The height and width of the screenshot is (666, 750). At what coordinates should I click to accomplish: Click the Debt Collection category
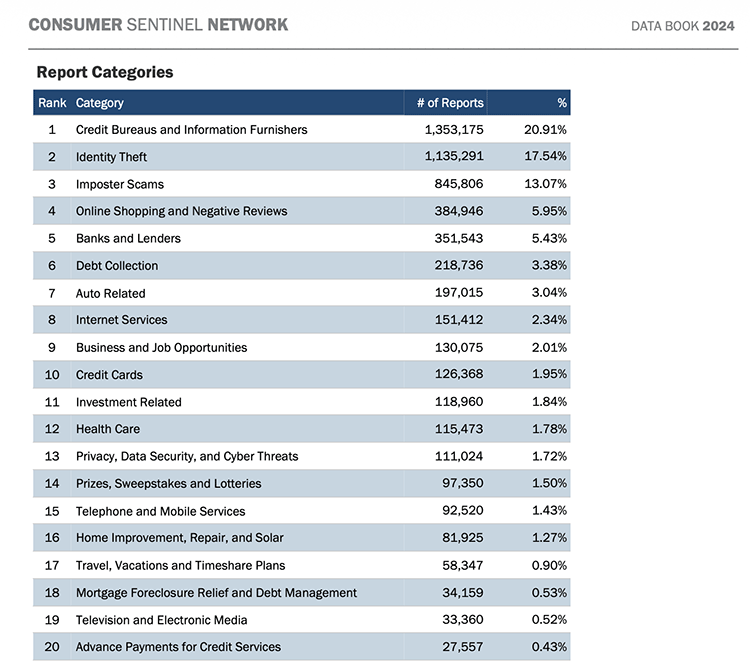click(117, 266)
